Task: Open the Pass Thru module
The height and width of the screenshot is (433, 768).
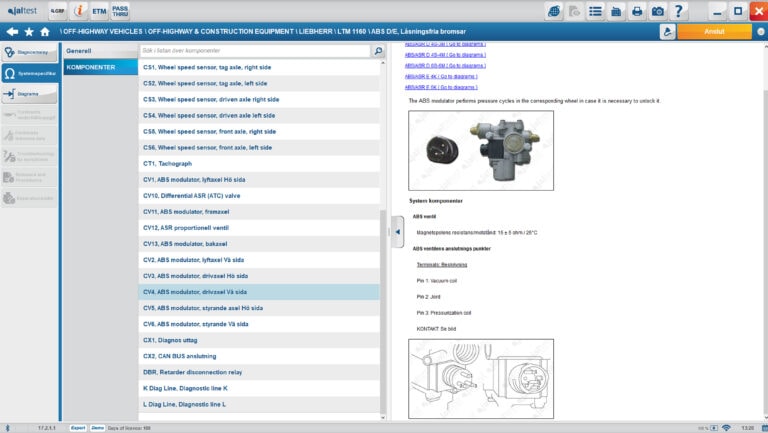Action: [120, 11]
